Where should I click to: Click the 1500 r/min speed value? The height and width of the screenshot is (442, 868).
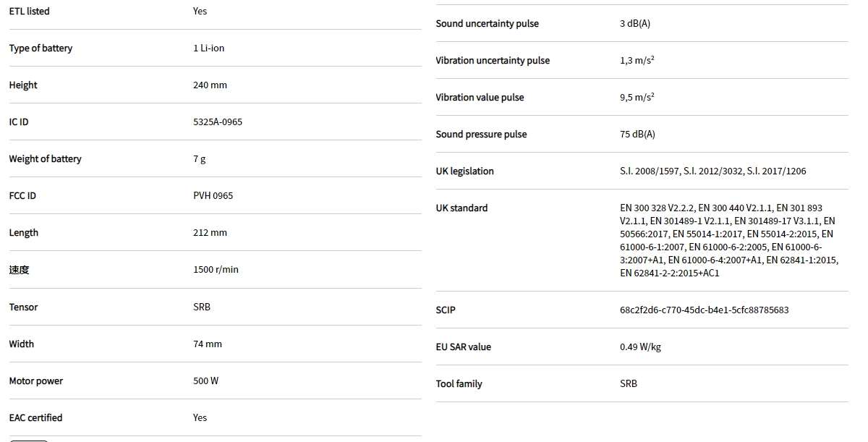[216, 270]
